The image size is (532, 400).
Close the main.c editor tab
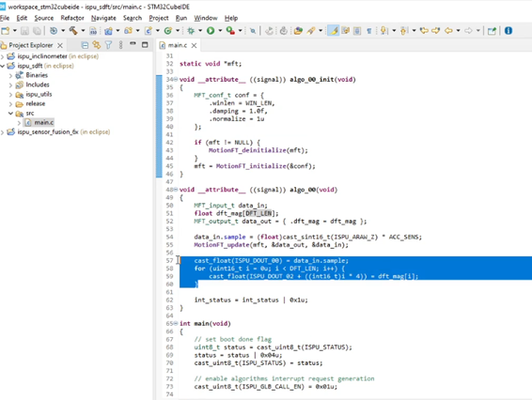click(x=194, y=45)
